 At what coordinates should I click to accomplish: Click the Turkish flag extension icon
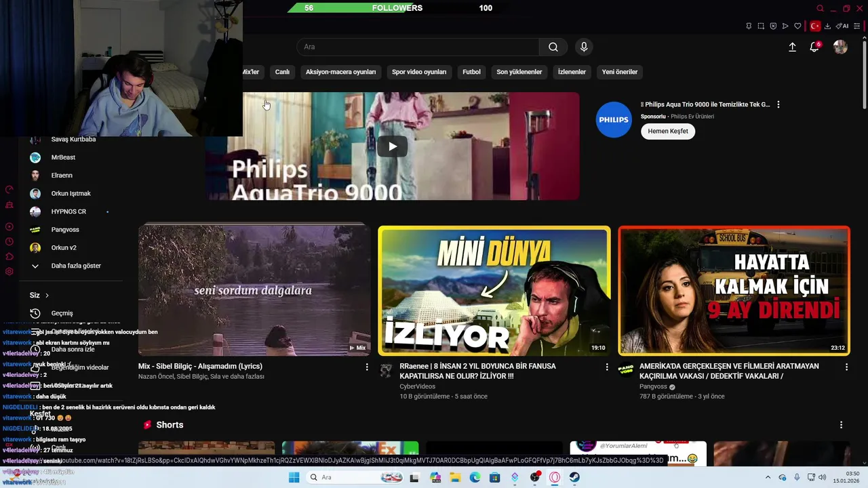point(815,26)
